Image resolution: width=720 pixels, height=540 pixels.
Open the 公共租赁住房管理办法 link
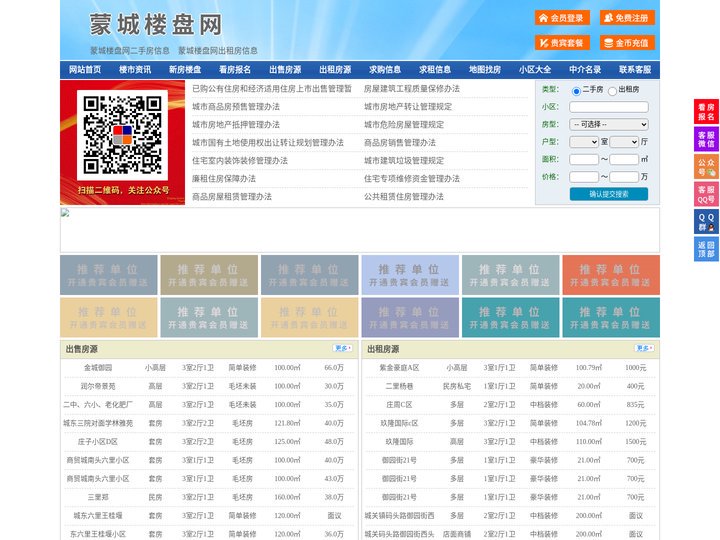click(x=404, y=197)
